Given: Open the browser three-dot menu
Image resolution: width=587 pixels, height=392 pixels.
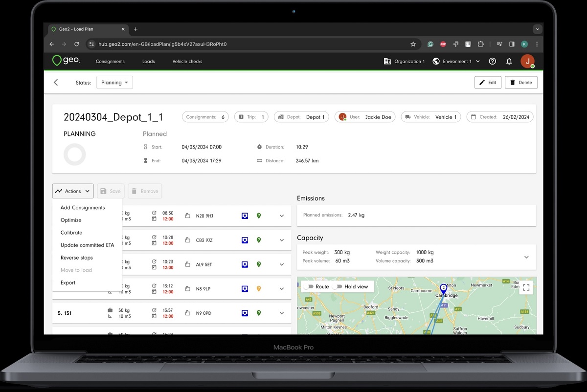Looking at the screenshot, I should pyautogui.click(x=537, y=44).
